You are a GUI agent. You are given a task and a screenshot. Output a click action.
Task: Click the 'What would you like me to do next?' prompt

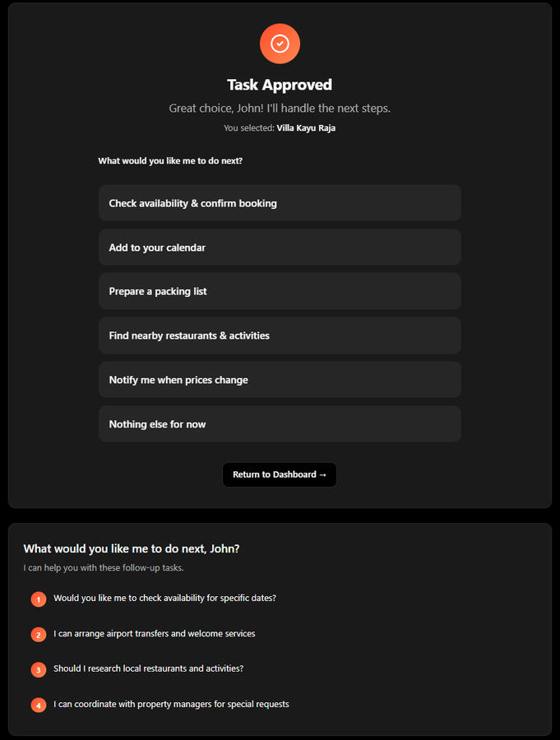[x=170, y=161]
